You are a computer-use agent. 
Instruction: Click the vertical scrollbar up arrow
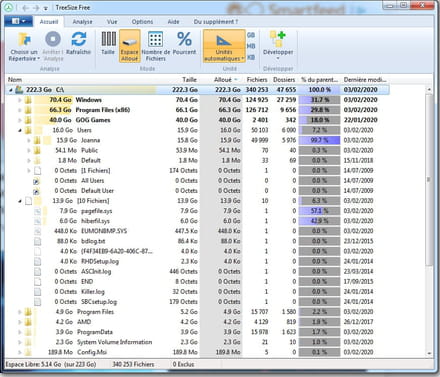(x=429, y=89)
